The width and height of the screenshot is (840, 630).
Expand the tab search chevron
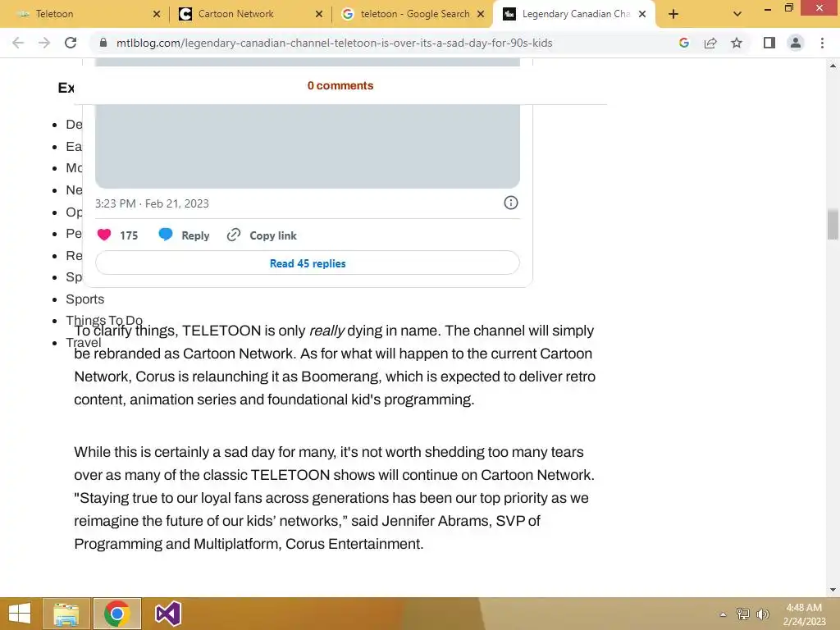737,14
